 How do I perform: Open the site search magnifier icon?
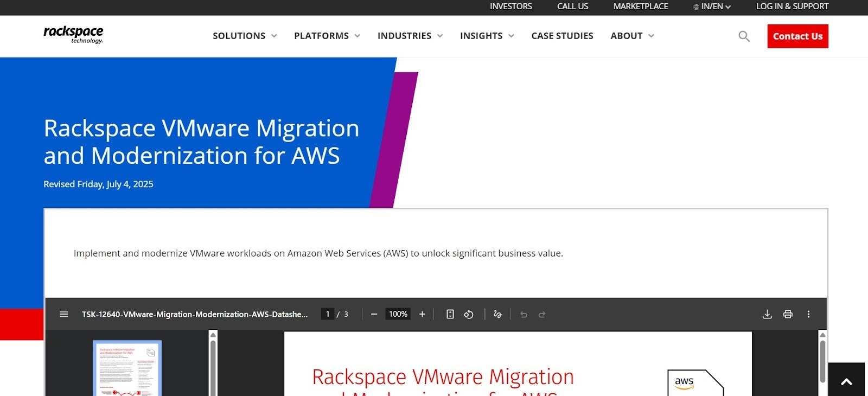pos(744,36)
